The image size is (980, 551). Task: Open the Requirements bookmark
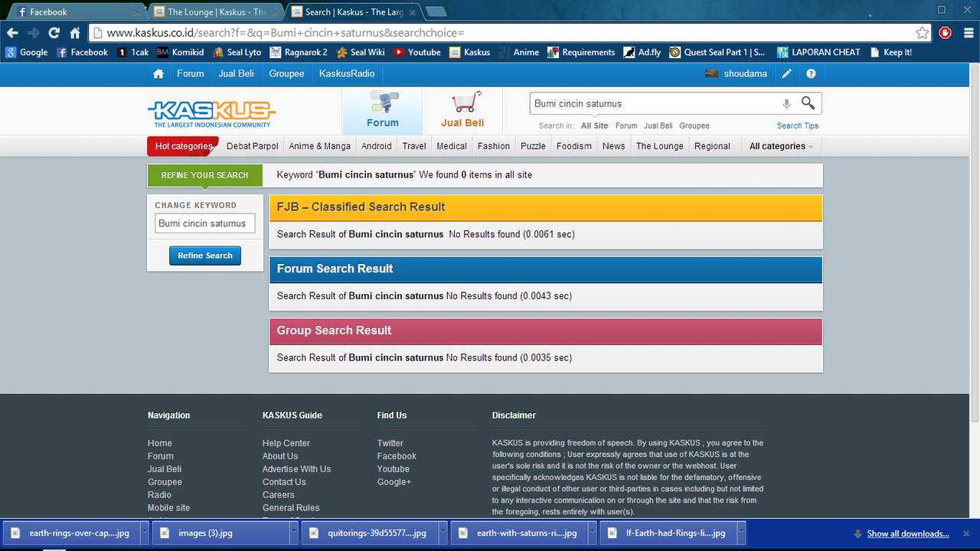(x=581, y=52)
